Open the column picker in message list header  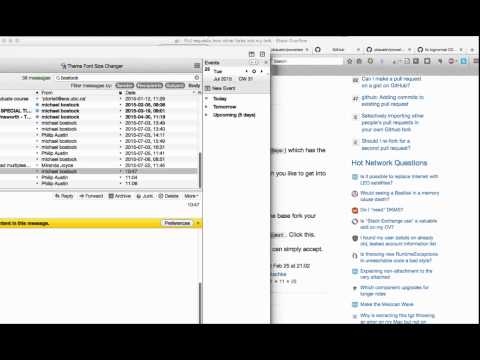(x=199, y=92)
